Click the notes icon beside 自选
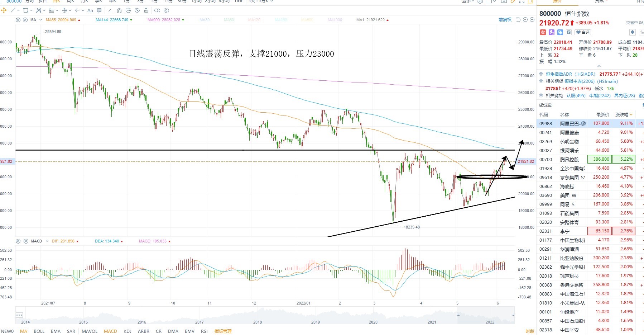This screenshot has height=335, width=644. 569,32
